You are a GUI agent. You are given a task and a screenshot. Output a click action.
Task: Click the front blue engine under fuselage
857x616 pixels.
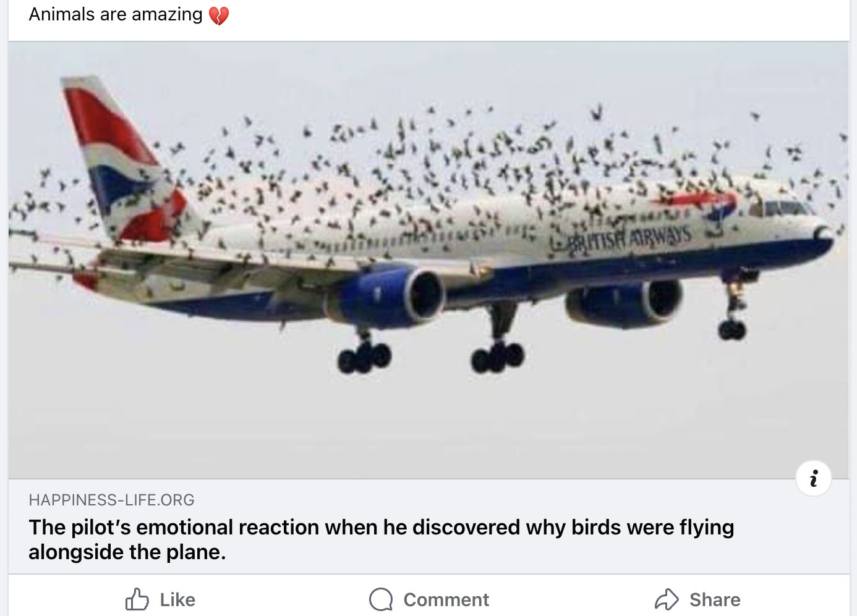(x=625, y=302)
